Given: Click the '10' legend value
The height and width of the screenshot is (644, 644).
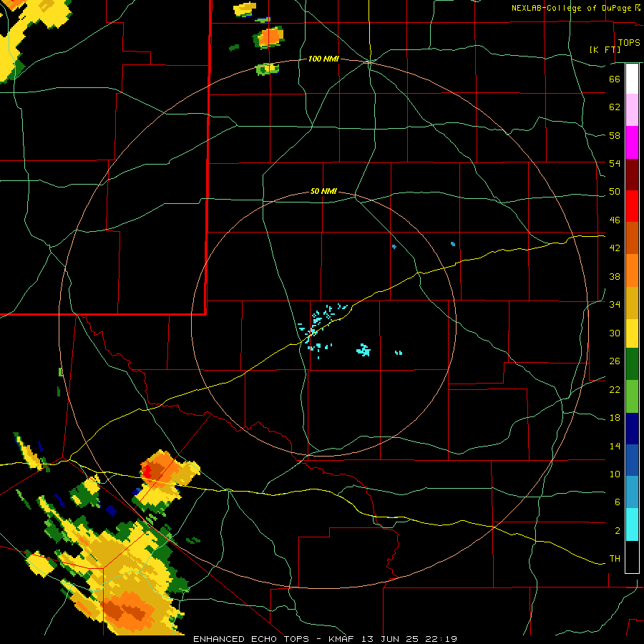Looking at the screenshot, I should click(615, 474).
